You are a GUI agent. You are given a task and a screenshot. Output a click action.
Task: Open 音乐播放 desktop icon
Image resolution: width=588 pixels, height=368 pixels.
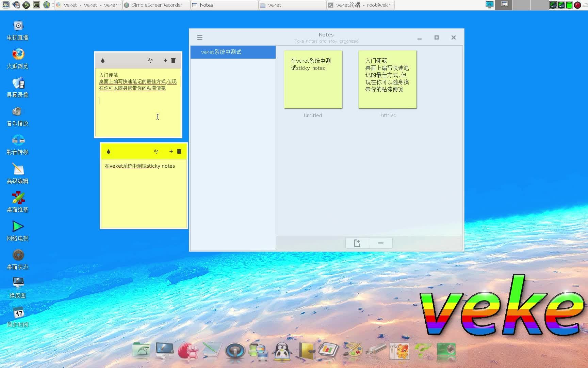coord(18,116)
